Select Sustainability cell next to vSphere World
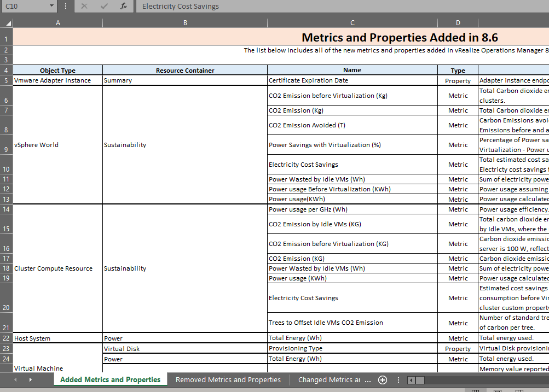549x392 pixels. point(185,145)
